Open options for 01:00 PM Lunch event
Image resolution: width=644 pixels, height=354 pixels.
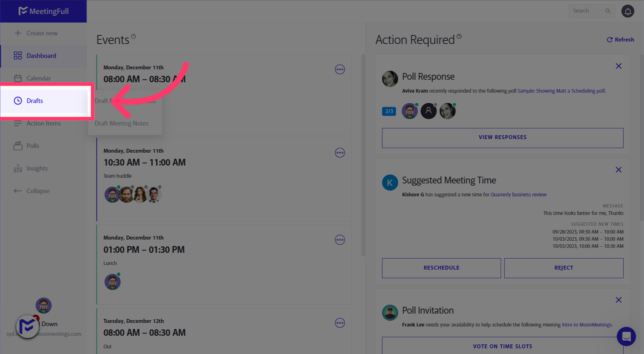340,240
